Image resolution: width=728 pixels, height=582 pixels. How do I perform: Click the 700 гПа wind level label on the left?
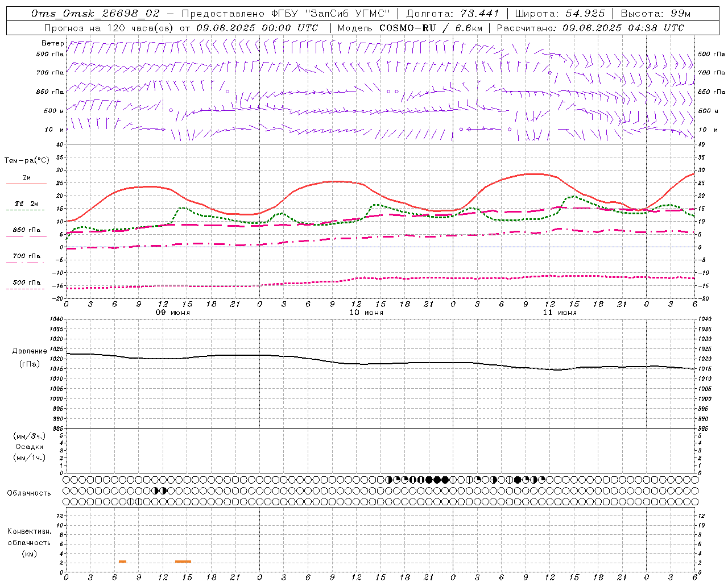click(50, 73)
